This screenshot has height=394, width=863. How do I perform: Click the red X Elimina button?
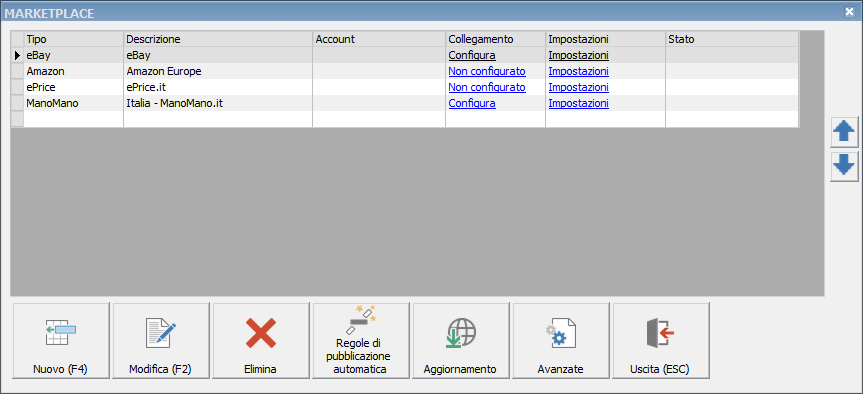coord(261,340)
